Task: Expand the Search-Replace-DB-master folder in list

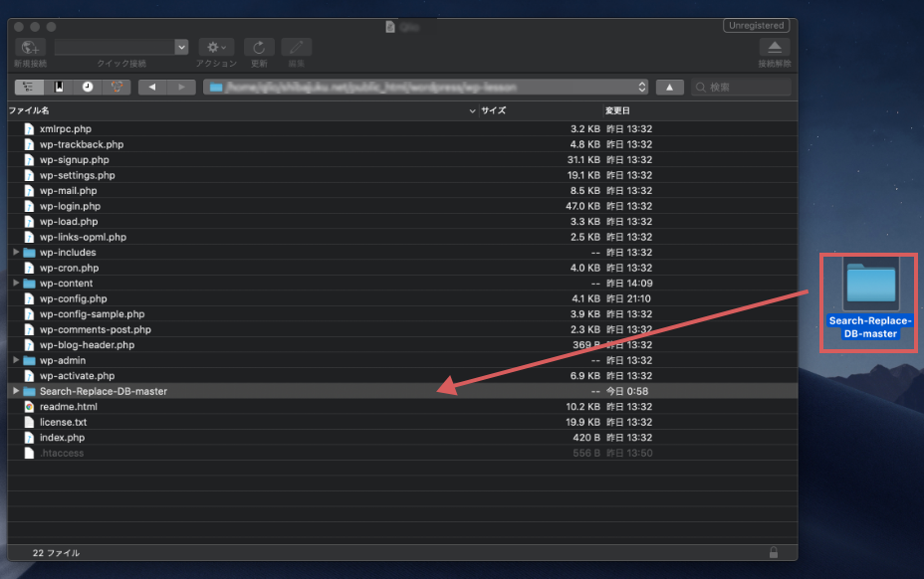Action: [16, 391]
